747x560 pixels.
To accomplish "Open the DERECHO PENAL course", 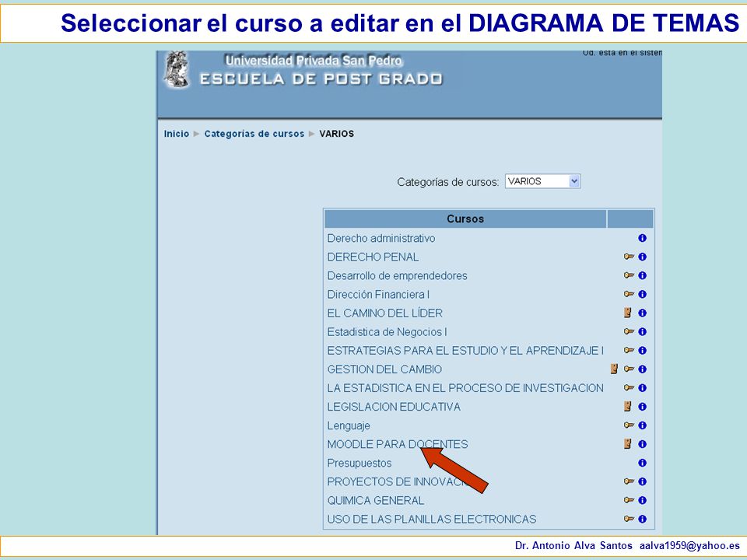I will click(373, 257).
